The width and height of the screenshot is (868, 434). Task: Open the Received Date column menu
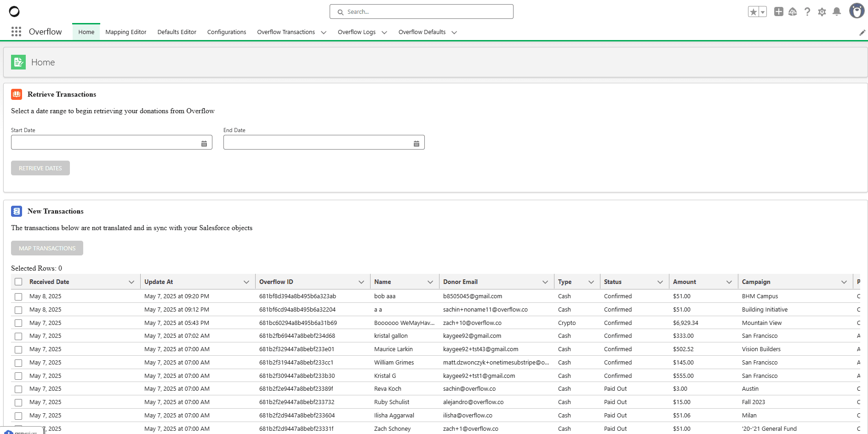[131, 282]
